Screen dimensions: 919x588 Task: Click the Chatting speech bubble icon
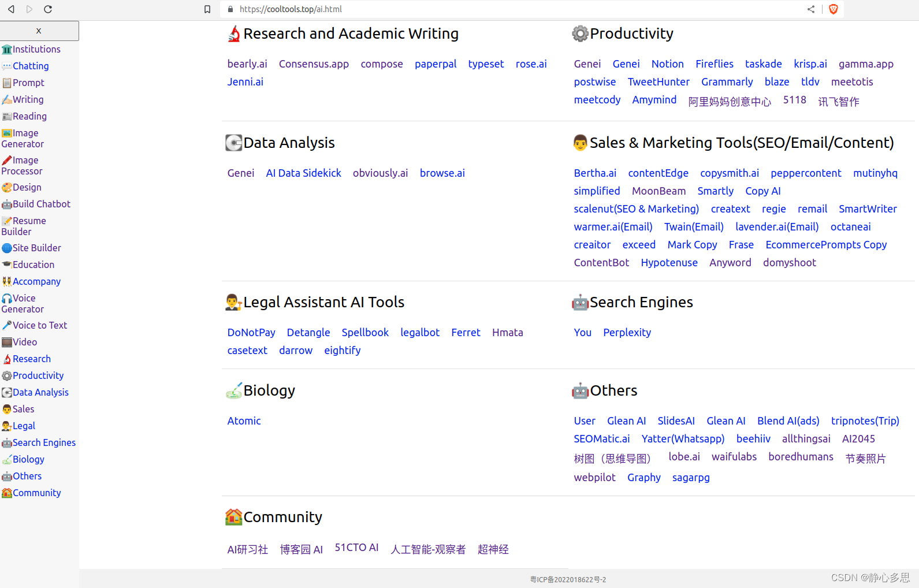coord(7,66)
